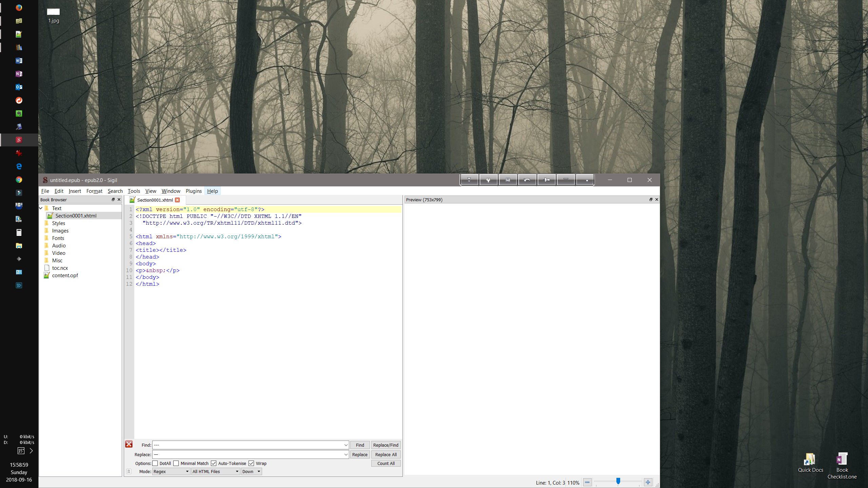The height and width of the screenshot is (488, 868).
Task: Open the Regex mode dropdown
Action: [x=171, y=471]
